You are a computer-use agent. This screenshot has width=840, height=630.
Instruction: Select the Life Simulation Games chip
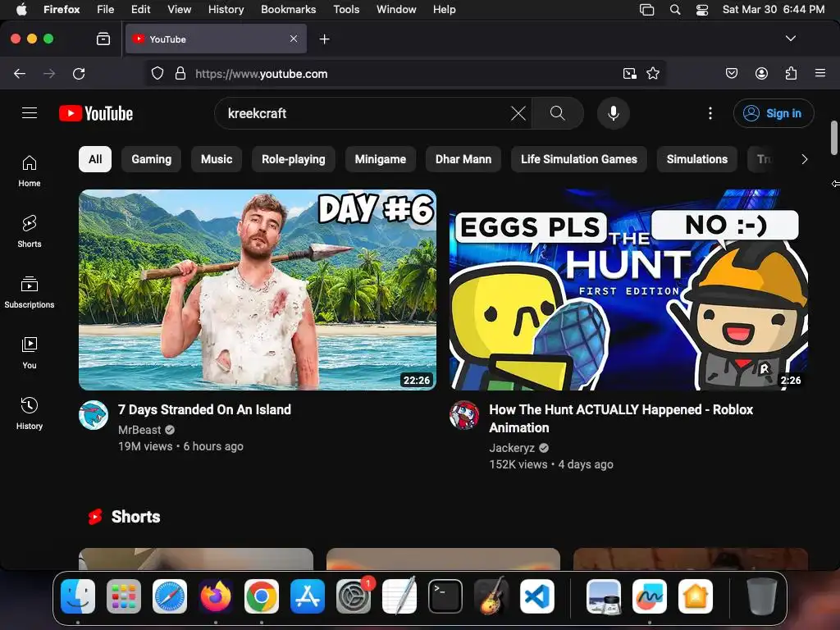point(579,159)
